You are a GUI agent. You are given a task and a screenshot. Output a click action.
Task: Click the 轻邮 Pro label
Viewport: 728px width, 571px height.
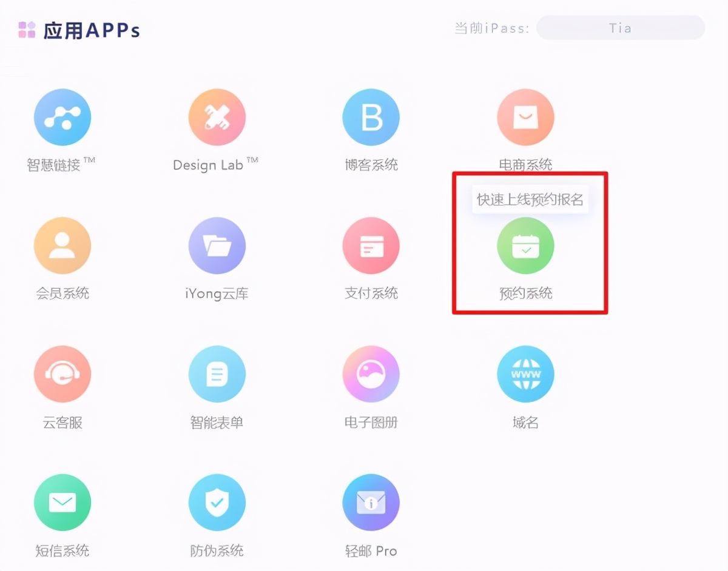click(371, 551)
